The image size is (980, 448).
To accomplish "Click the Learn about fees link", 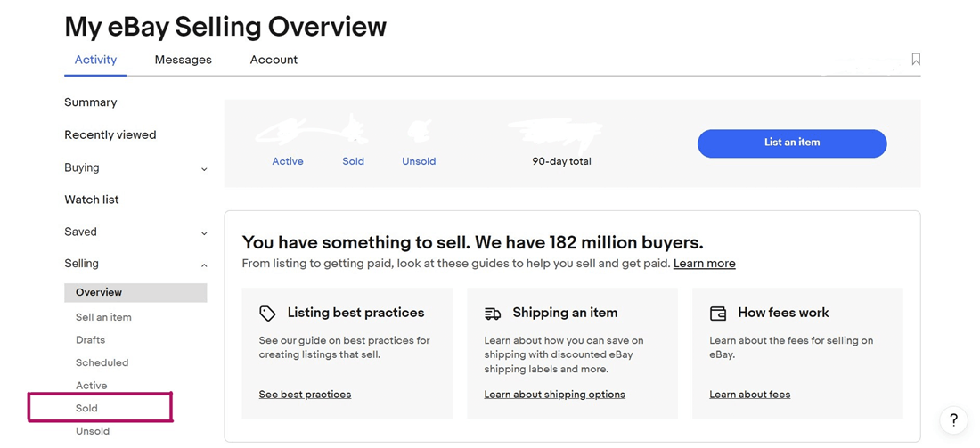I will click(750, 395).
